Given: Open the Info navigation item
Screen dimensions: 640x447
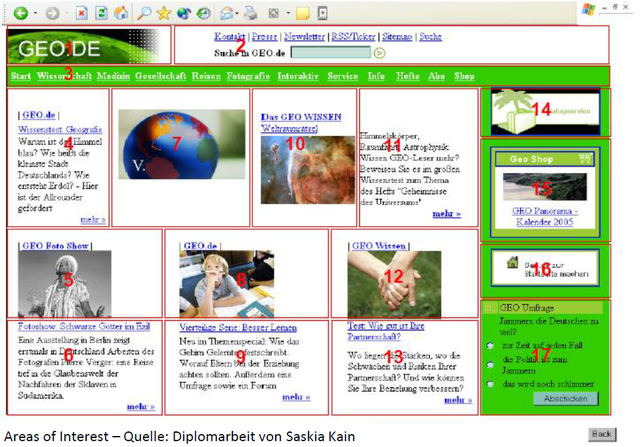Looking at the screenshot, I should (376, 76).
